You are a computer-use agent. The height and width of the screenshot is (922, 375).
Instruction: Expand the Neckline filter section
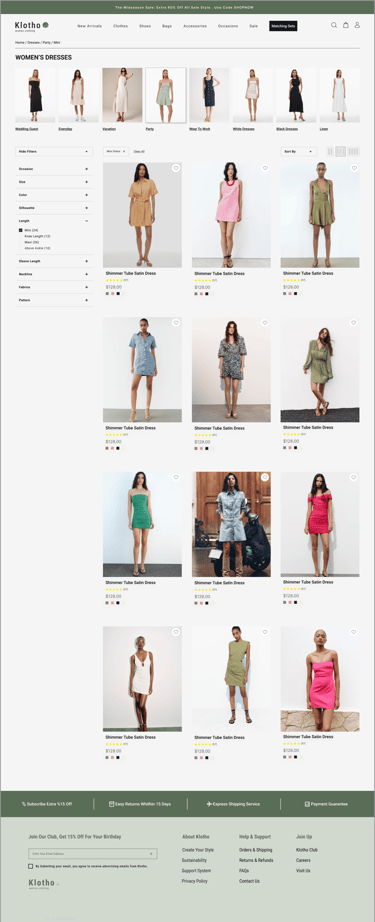[54, 274]
